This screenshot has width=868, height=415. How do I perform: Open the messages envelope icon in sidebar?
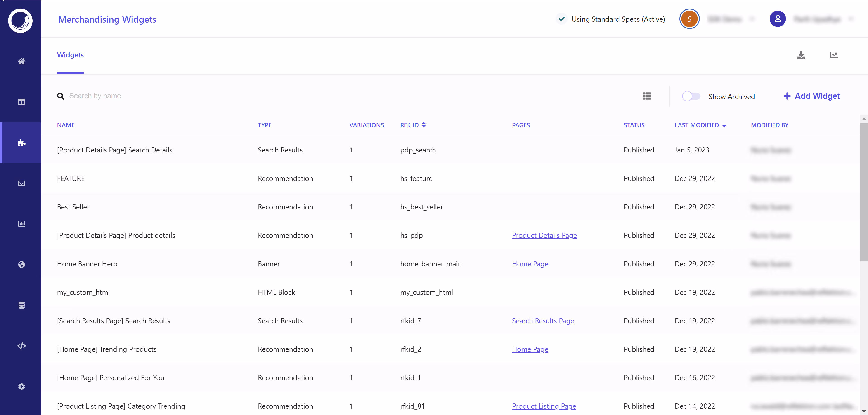coord(21,183)
